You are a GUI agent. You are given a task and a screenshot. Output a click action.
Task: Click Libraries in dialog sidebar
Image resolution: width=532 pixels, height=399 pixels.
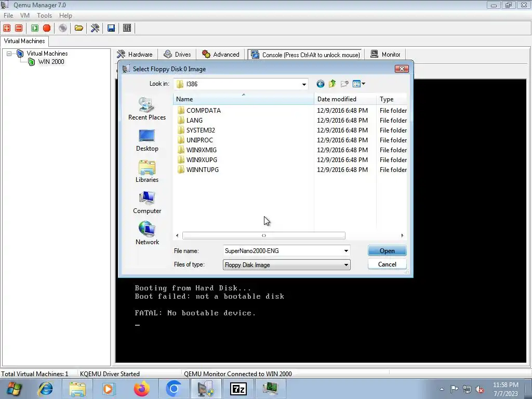point(147,171)
